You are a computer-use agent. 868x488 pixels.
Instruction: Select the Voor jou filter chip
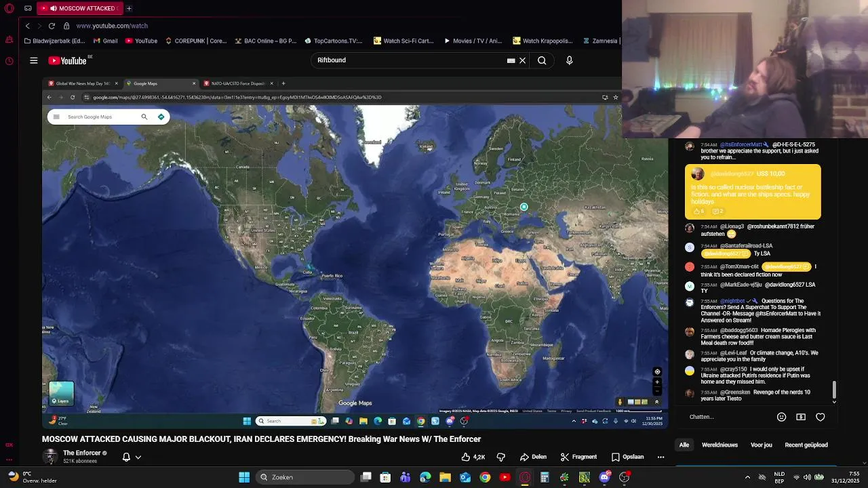762,445
